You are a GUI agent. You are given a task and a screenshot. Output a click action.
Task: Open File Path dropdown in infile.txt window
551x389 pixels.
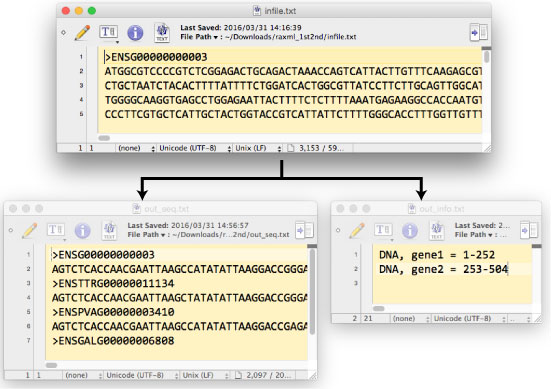pos(199,37)
